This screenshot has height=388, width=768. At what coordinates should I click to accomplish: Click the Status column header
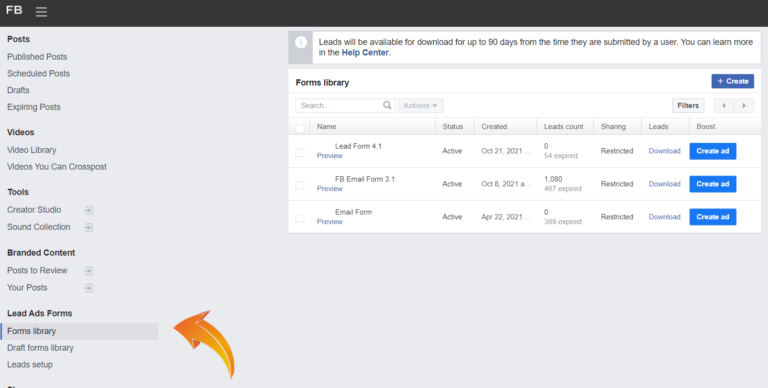pyautogui.click(x=453, y=126)
